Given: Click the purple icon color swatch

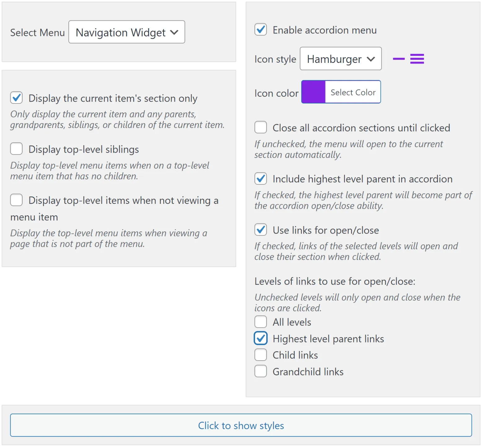Looking at the screenshot, I should 313,92.
